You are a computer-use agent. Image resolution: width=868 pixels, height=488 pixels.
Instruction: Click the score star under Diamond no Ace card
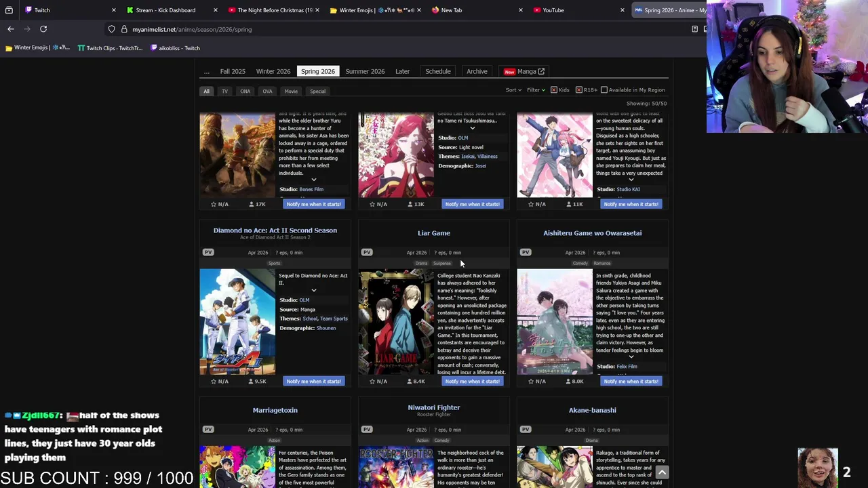point(213,381)
